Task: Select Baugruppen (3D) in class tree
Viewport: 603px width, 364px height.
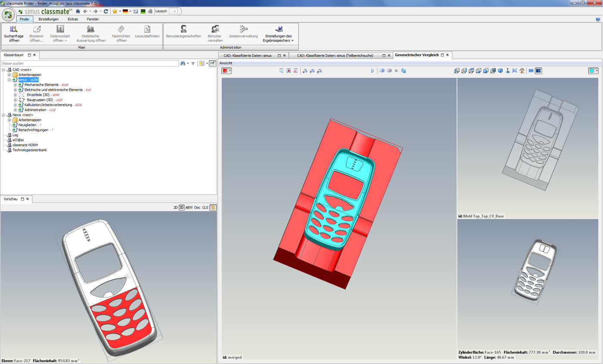Action: tap(40, 100)
